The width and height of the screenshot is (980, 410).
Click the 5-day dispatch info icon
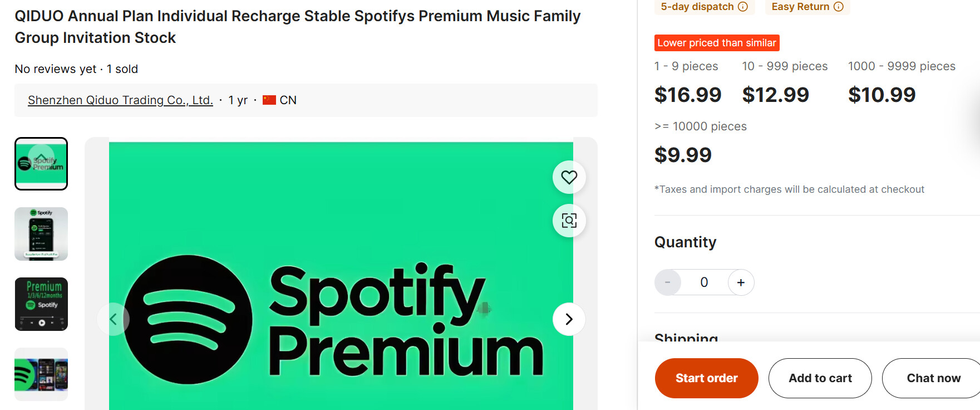pyautogui.click(x=743, y=7)
